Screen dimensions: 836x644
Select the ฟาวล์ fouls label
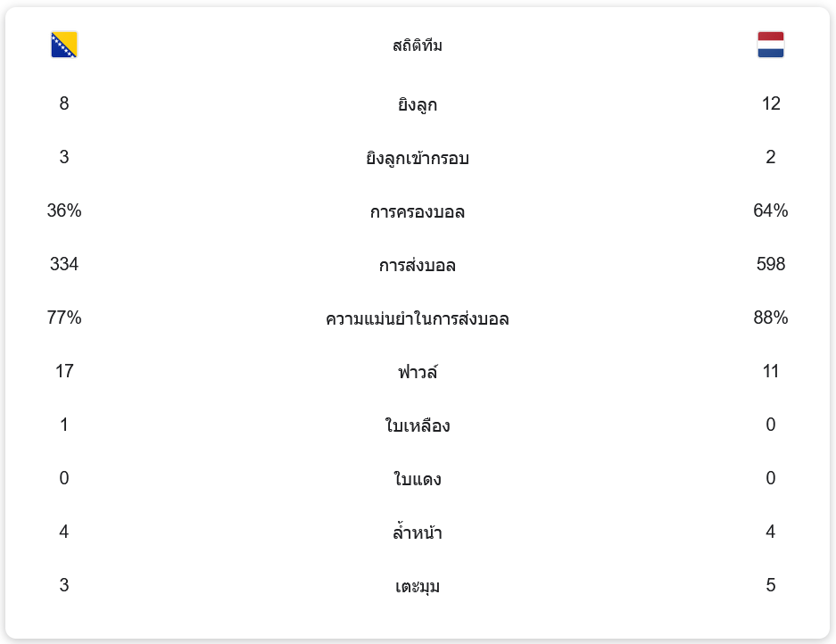tap(418, 372)
